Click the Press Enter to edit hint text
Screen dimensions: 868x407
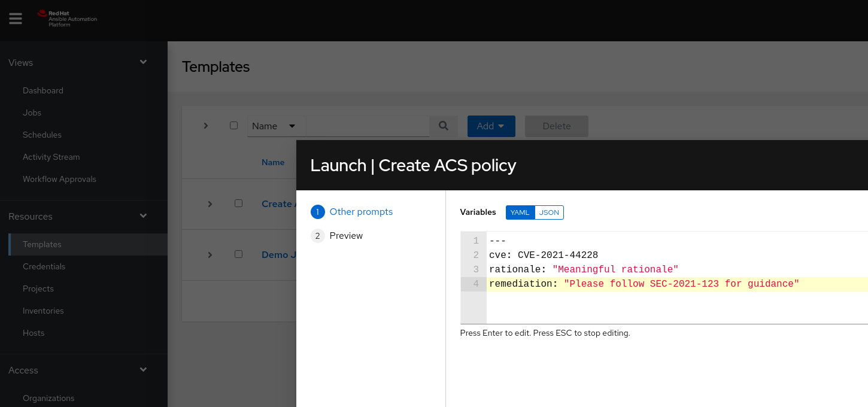545,333
